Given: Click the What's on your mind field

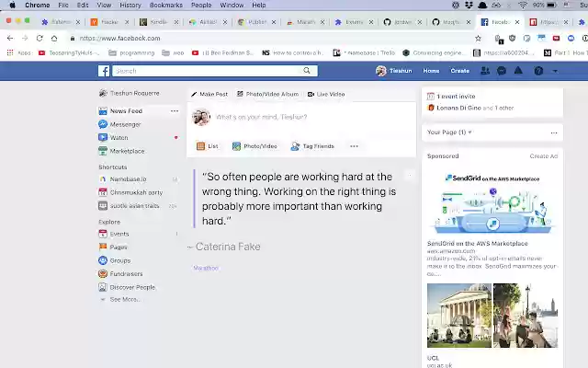Looking at the screenshot, I should pyautogui.click(x=261, y=117).
